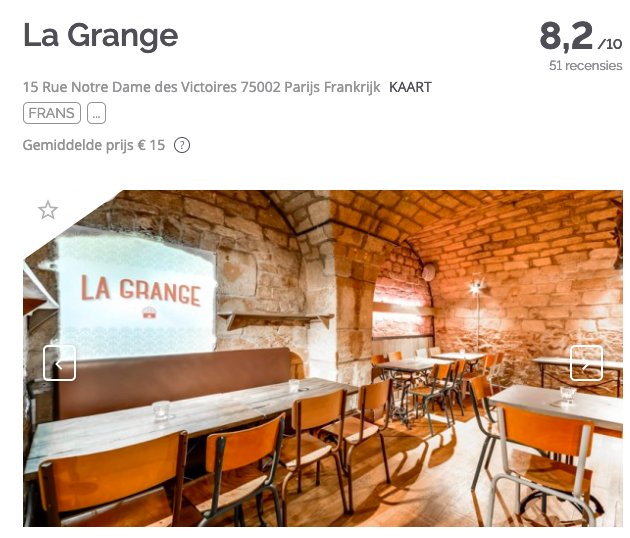The height and width of the screenshot is (538, 630).
Task: Click small red barn logo in photo
Action: (x=149, y=312)
